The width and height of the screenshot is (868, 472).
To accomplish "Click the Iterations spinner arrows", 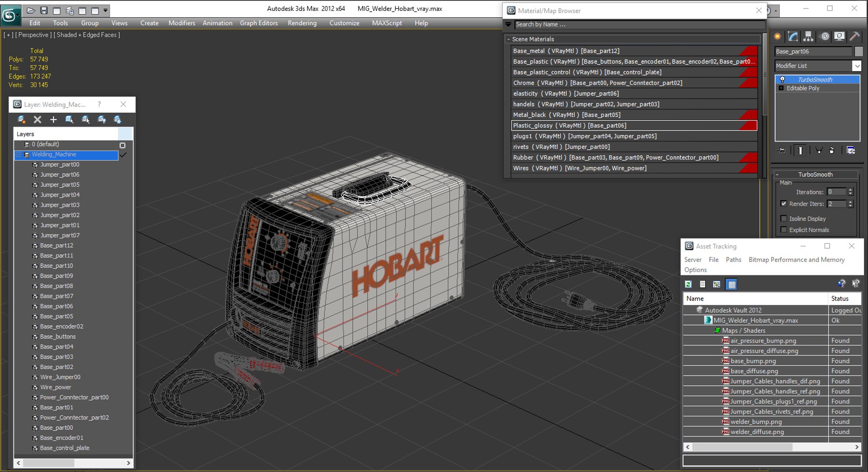I will pyautogui.click(x=850, y=192).
